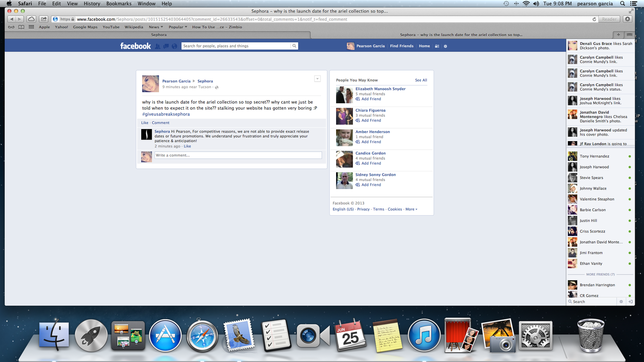Image resolution: width=644 pixels, height=362 pixels.
Task: Click the Safari compass icon in Dock
Action: pos(202,335)
